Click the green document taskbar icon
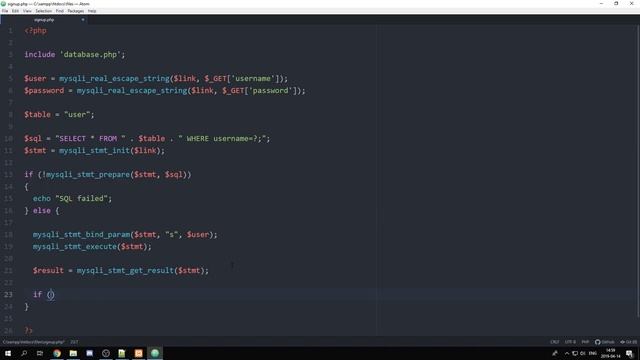Screen dimensions: 640x360 [x=122, y=353]
